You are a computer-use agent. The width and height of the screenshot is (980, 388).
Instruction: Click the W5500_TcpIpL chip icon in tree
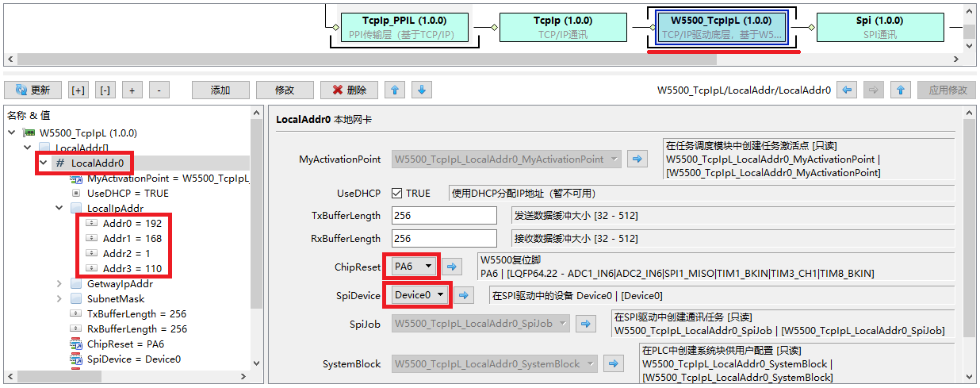coord(29,133)
